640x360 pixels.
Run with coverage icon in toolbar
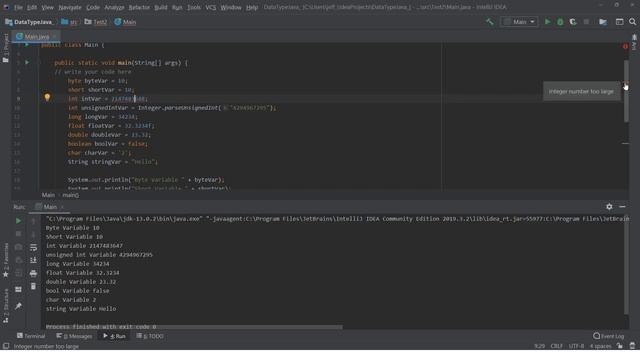(573, 22)
